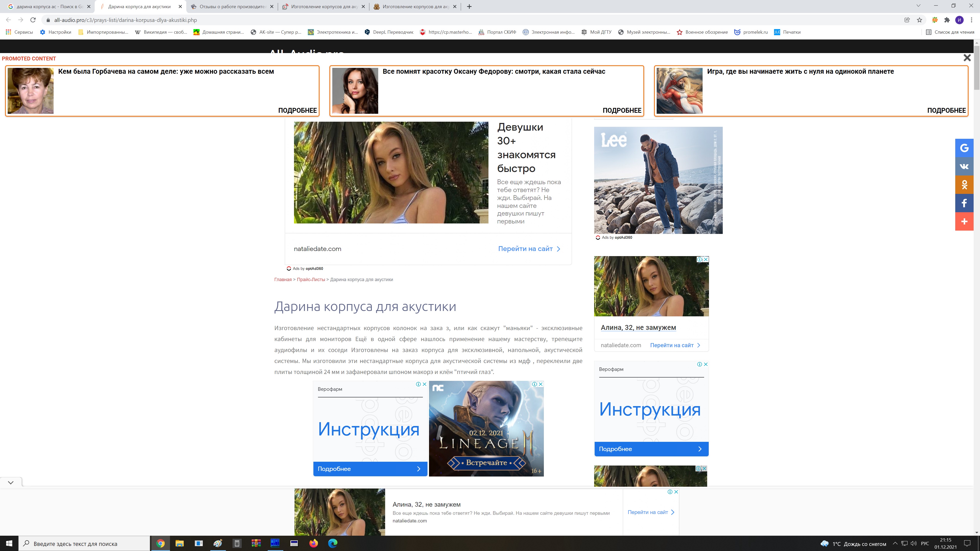Share via the Odnoklassniki orange button
980x551 pixels.
(964, 185)
